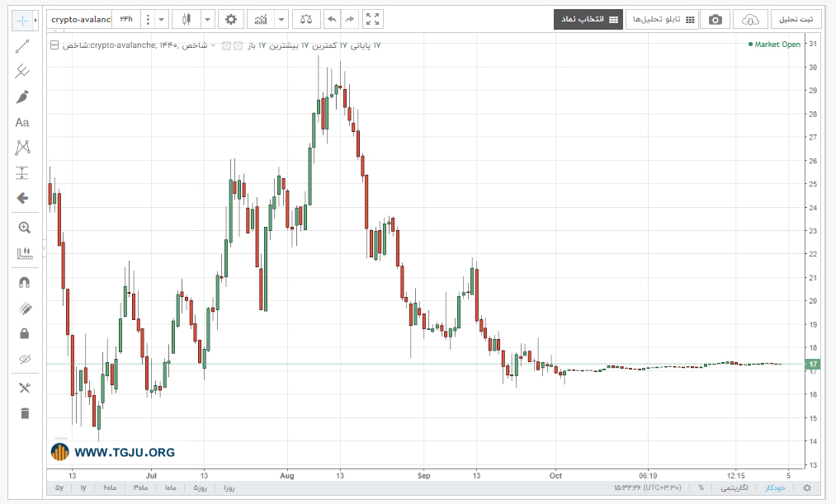Open chart settings gear in top toolbar
The width and height of the screenshot is (836, 504).
(231, 20)
